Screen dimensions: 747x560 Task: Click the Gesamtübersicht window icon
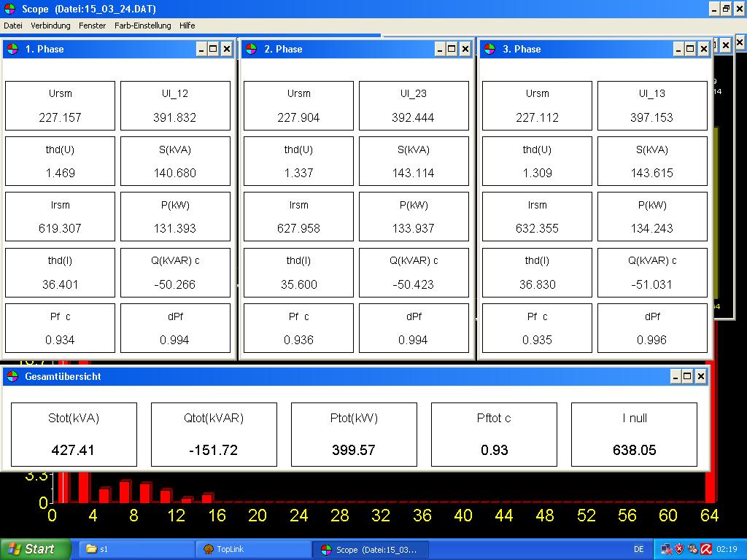click(x=12, y=377)
